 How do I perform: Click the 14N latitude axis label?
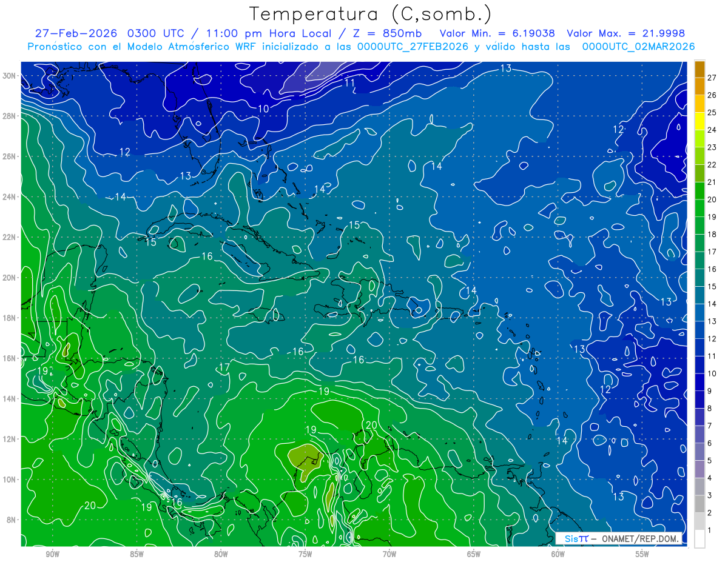tap(10, 398)
